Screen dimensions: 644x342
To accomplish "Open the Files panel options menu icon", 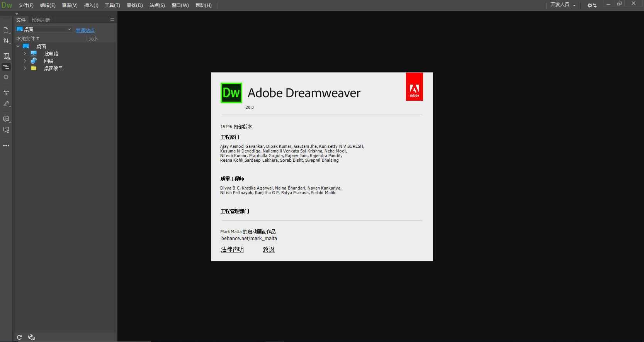I will click(112, 20).
